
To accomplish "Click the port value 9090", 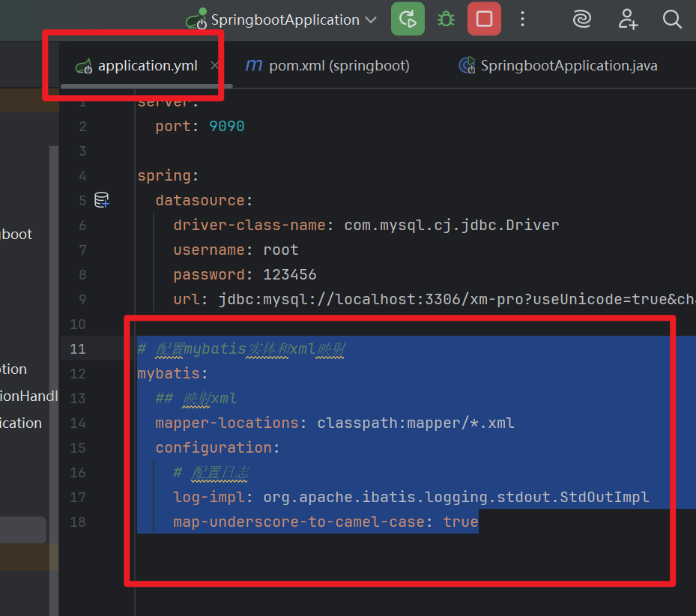I will point(226,127).
